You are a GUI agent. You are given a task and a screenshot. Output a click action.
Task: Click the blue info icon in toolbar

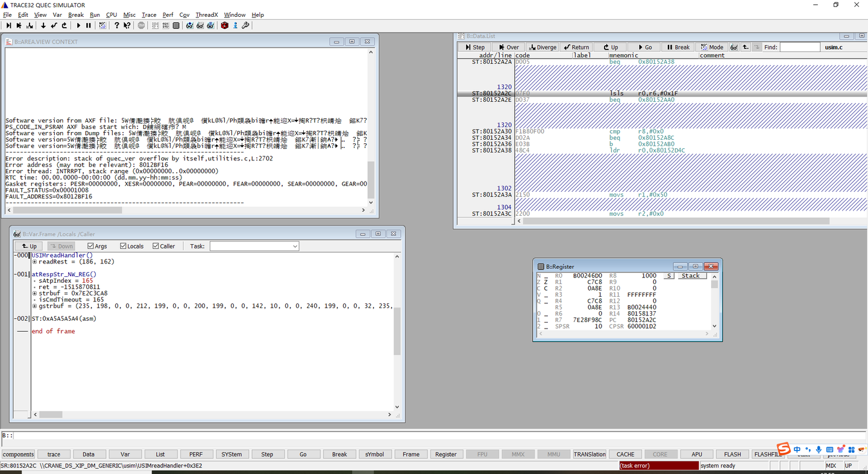[x=236, y=25]
